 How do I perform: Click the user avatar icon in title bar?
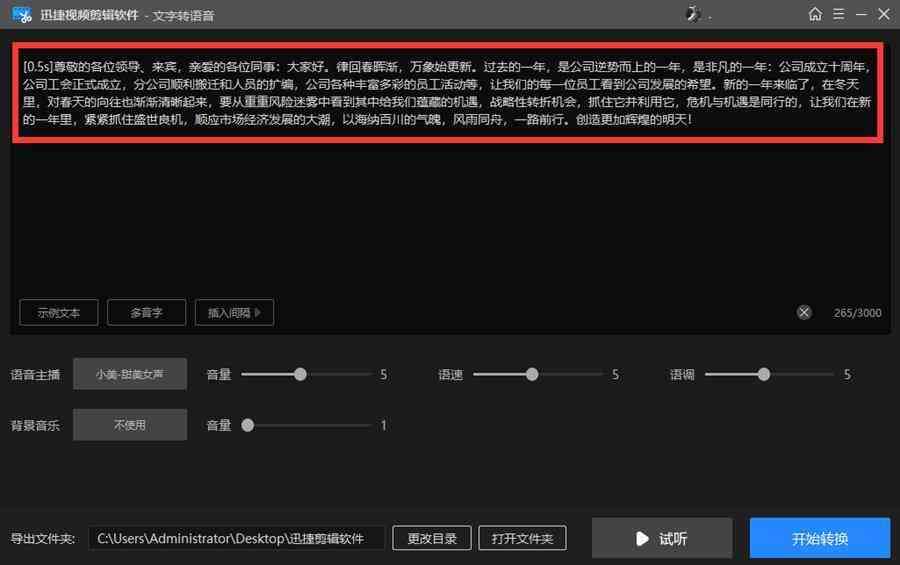[693, 14]
